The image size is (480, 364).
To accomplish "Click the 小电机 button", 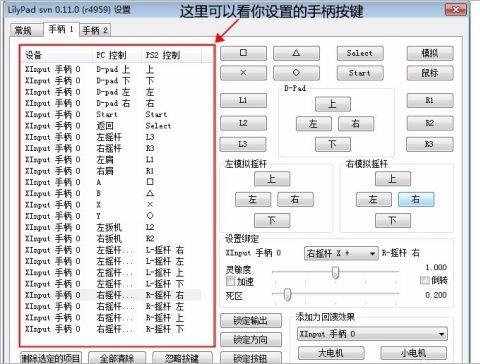I will (x=413, y=353).
